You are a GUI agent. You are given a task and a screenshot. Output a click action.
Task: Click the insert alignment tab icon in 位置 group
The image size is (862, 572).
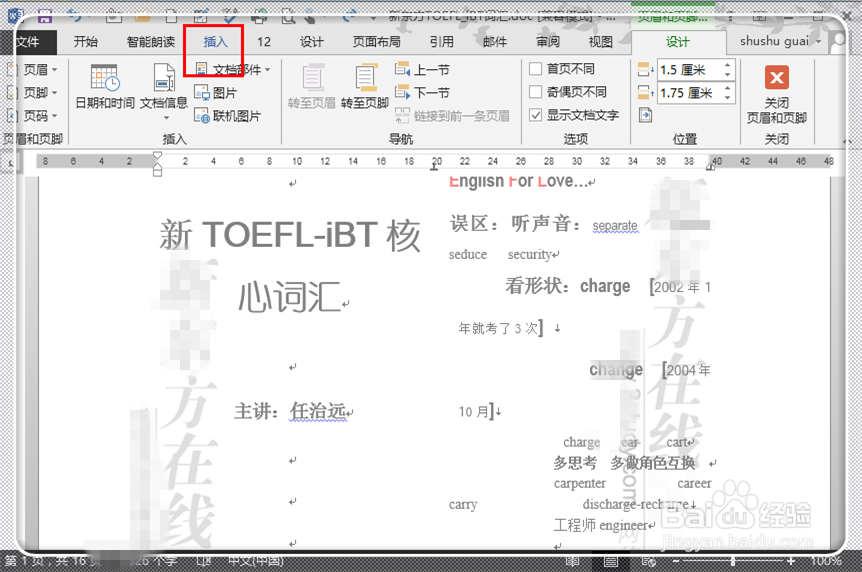(645, 115)
